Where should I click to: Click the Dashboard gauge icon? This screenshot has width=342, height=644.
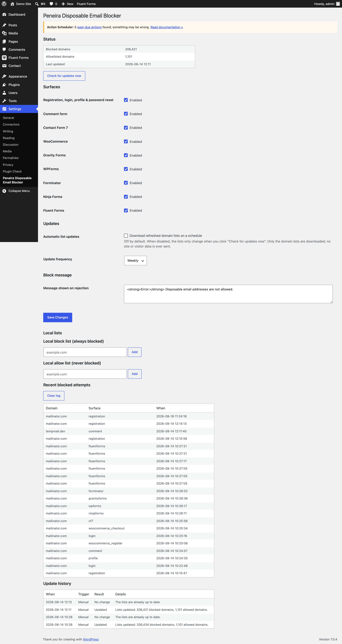(x=4, y=14)
